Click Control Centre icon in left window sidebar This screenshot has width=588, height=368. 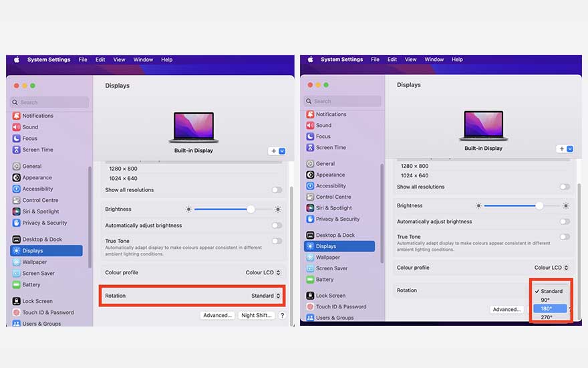pos(17,200)
